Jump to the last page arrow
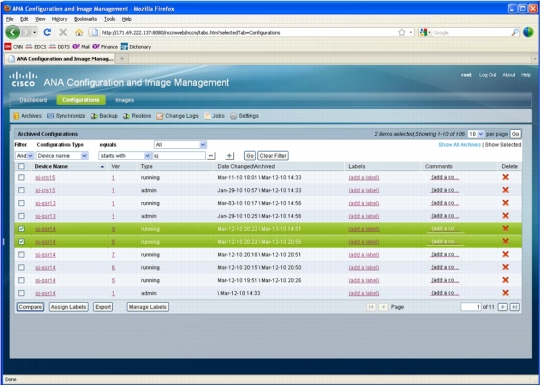Image resolution: width=541 pixels, height=387 pixels. (514, 307)
